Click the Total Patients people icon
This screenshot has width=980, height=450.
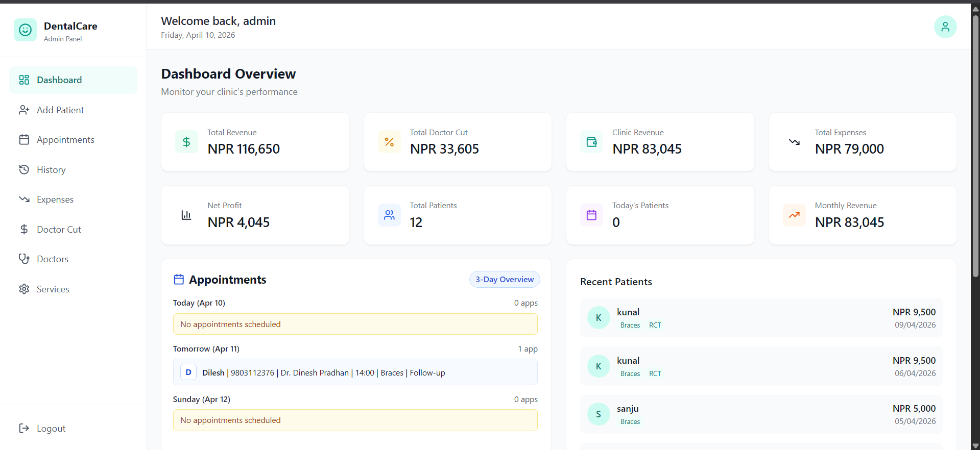(389, 215)
